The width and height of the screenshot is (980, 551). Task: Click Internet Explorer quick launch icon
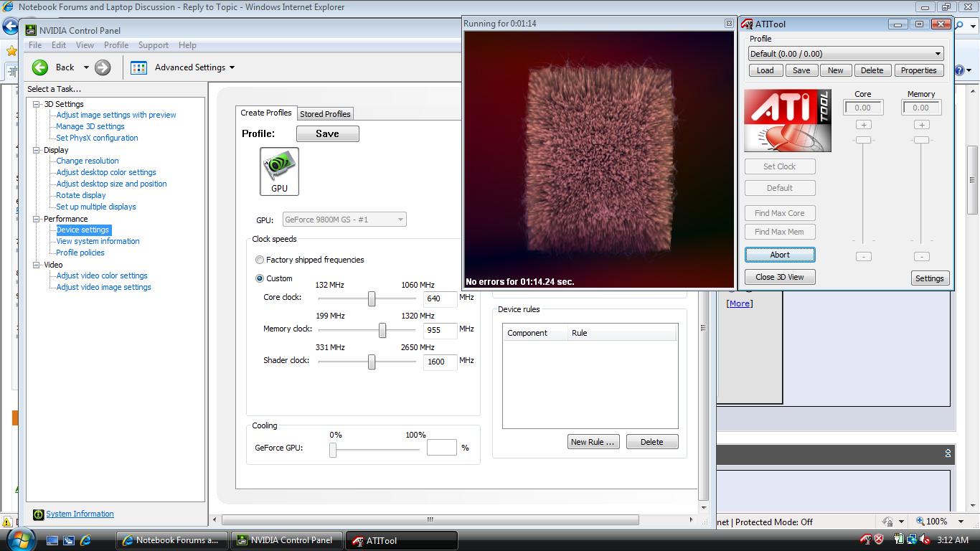[x=85, y=540]
